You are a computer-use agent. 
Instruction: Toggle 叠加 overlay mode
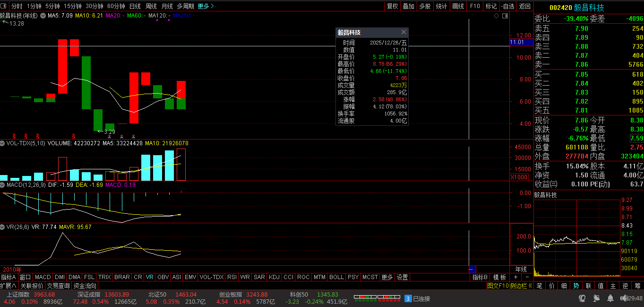point(409,6)
